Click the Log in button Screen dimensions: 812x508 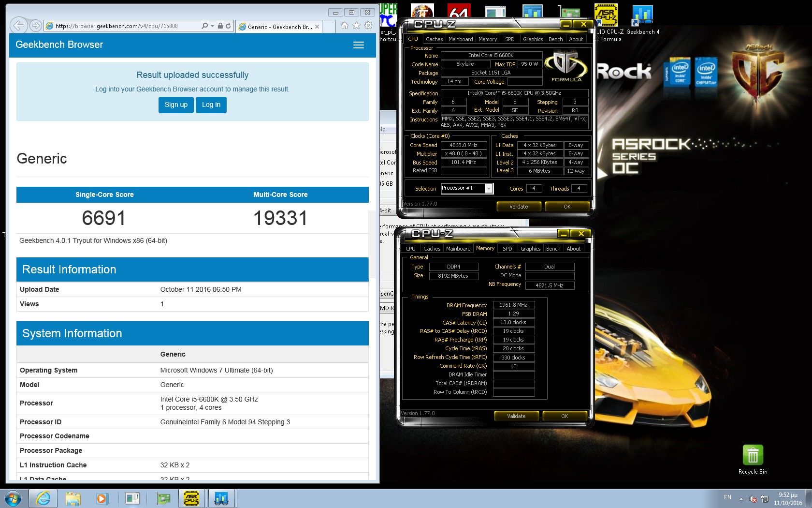(211, 105)
